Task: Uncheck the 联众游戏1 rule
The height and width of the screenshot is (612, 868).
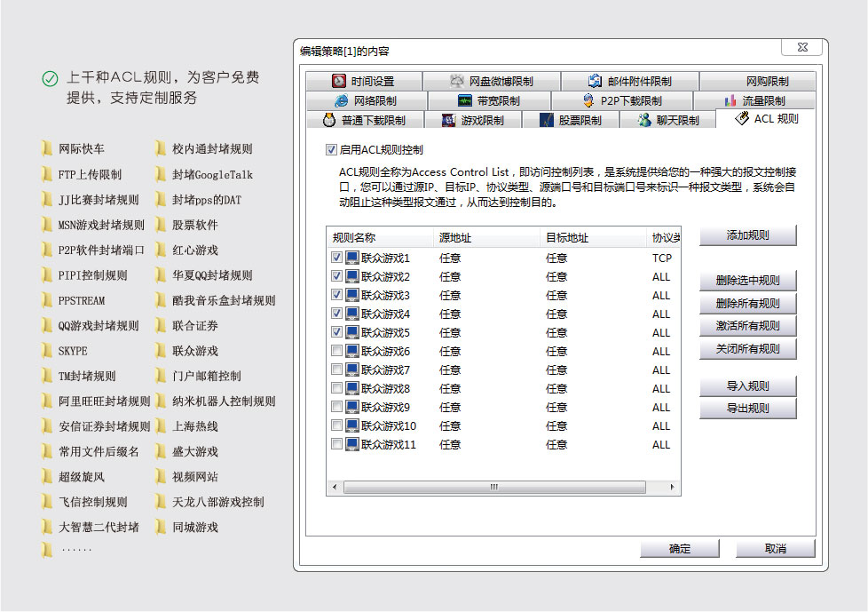Action: tap(335, 258)
